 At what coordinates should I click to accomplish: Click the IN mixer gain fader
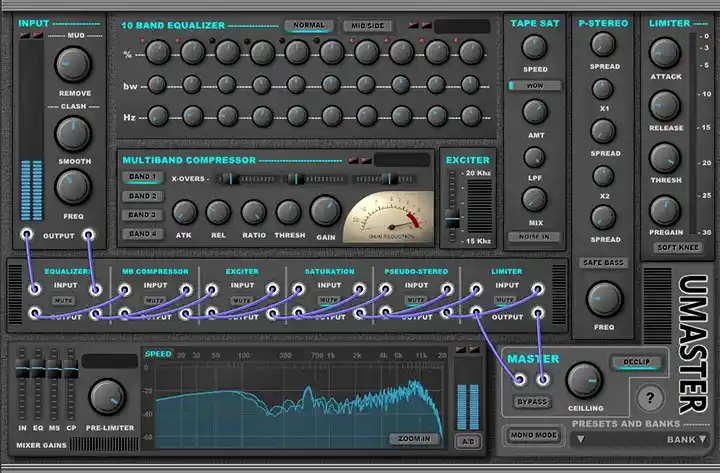[x=22, y=368]
